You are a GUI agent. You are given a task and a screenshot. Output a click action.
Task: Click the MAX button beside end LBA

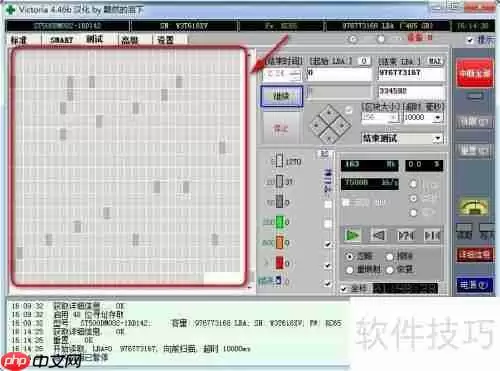(x=435, y=61)
